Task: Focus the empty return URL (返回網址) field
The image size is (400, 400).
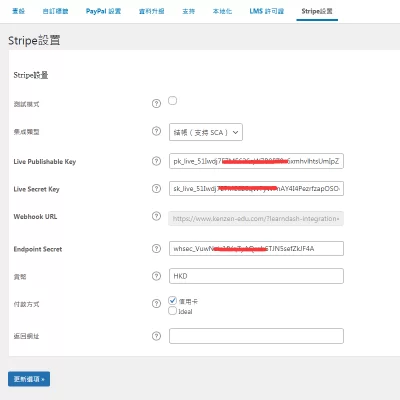Action: 256,336
